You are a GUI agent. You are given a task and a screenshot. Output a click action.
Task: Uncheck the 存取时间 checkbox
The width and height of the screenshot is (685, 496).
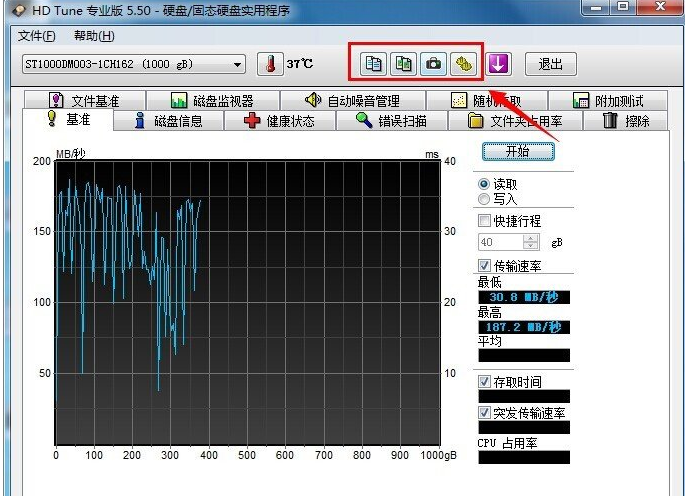tap(485, 381)
